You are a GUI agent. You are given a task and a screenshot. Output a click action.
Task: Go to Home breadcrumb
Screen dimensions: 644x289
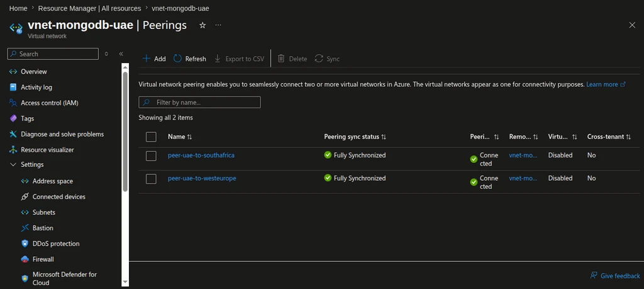[x=18, y=8]
